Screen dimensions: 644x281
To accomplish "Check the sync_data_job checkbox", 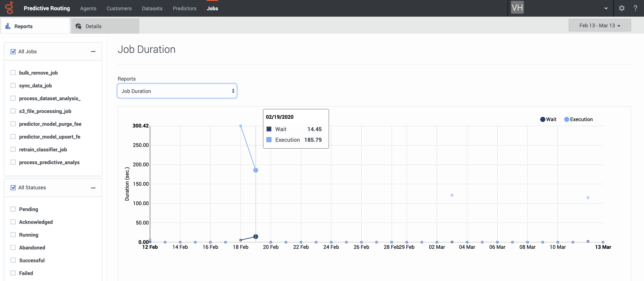I will (13, 85).
